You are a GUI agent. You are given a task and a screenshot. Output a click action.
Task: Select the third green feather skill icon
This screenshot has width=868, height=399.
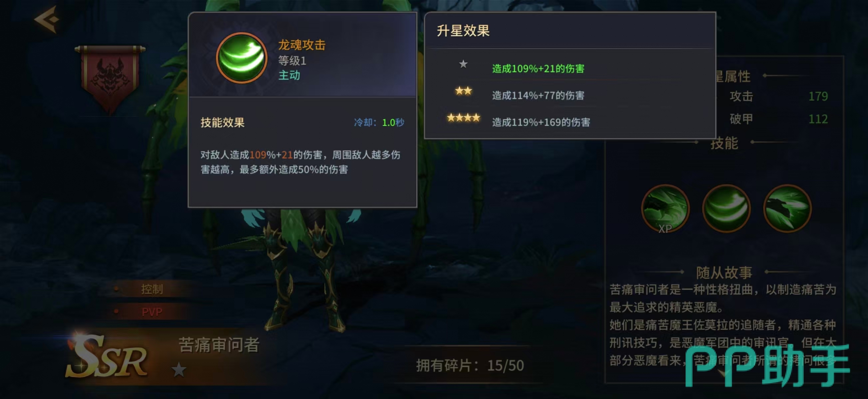[x=787, y=208]
